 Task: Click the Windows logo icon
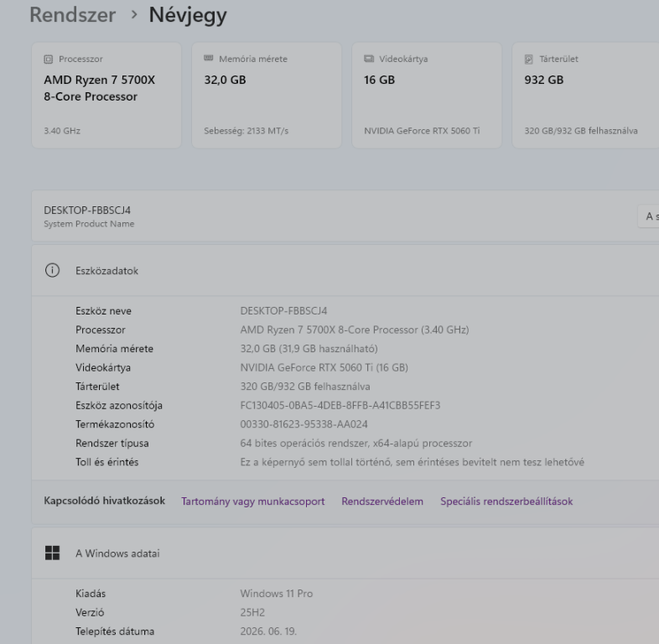pyautogui.click(x=52, y=553)
